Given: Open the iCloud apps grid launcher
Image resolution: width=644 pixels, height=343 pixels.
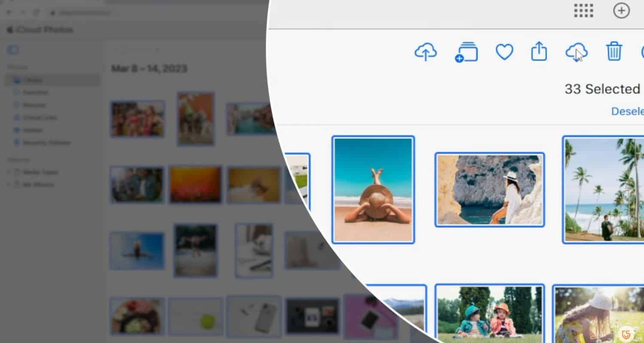Looking at the screenshot, I should 583,11.
